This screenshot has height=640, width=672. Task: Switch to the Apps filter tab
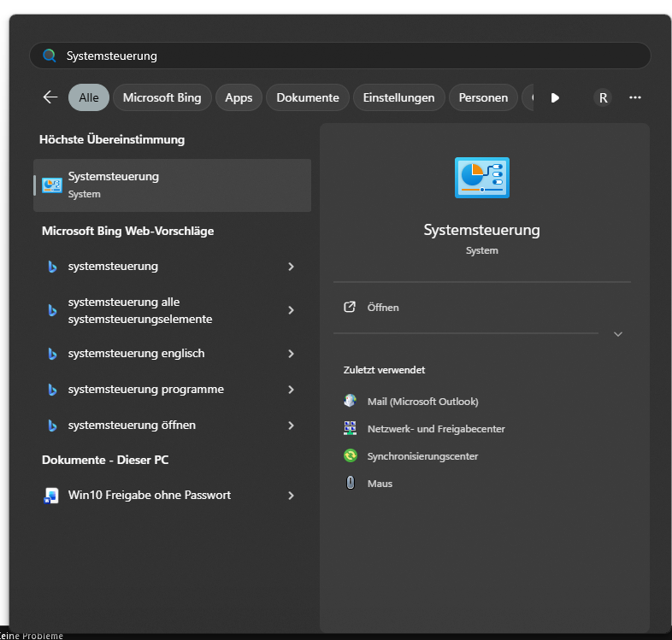tap(239, 97)
